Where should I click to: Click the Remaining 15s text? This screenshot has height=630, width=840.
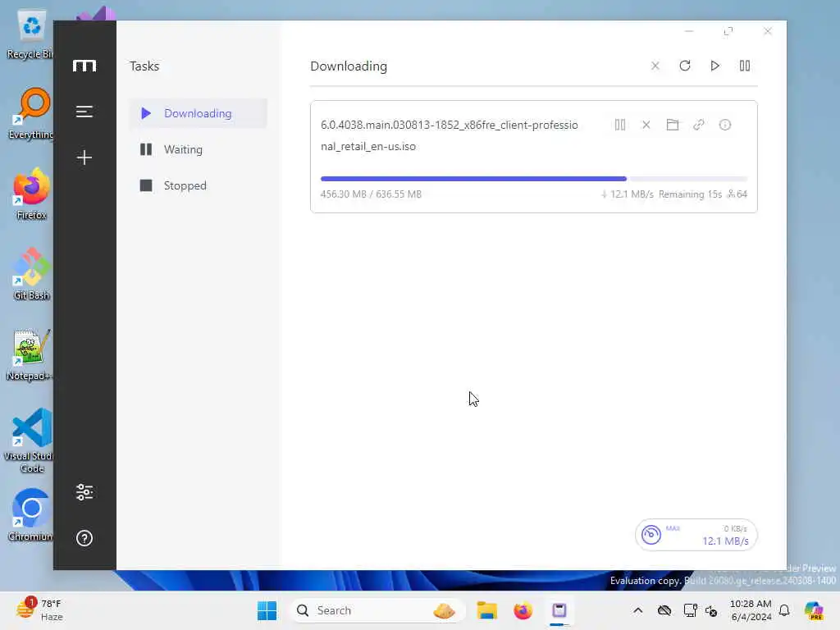[690, 194]
